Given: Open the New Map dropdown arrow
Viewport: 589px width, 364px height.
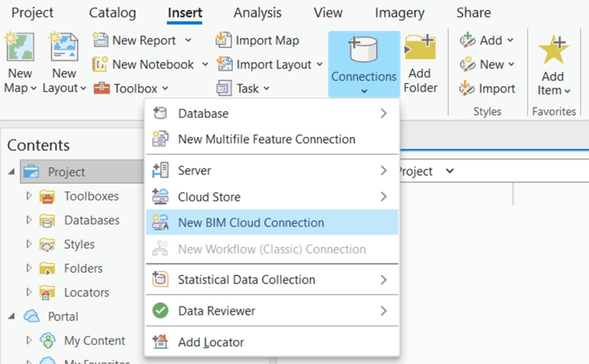Looking at the screenshot, I should point(34,88).
